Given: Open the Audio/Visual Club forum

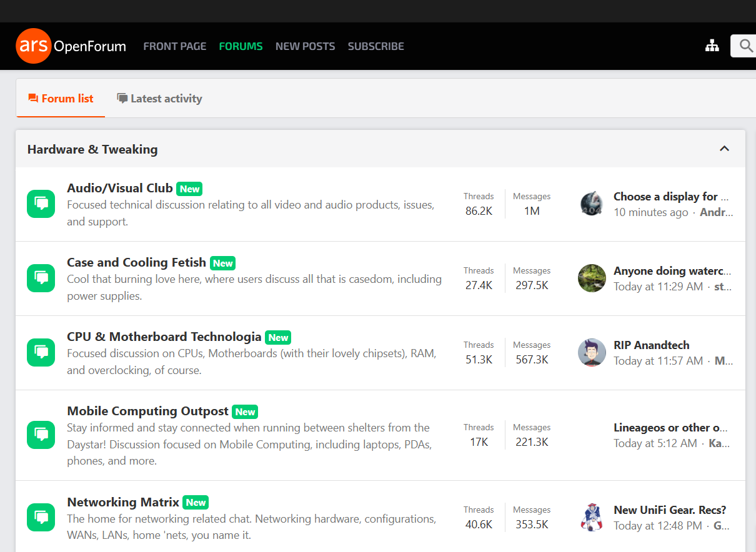Looking at the screenshot, I should [x=120, y=188].
